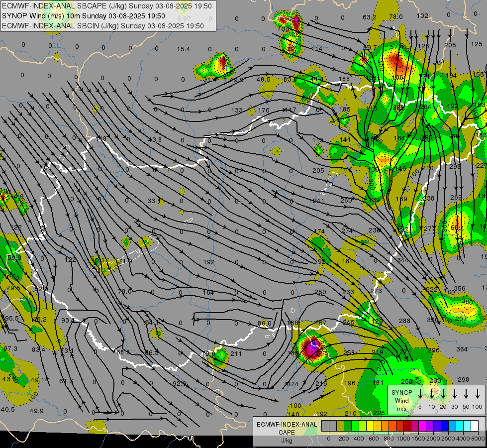Click the 296 CAPE value on the map
Image resolution: width=487 pixels, height=448 pixels.
click(434, 350)
